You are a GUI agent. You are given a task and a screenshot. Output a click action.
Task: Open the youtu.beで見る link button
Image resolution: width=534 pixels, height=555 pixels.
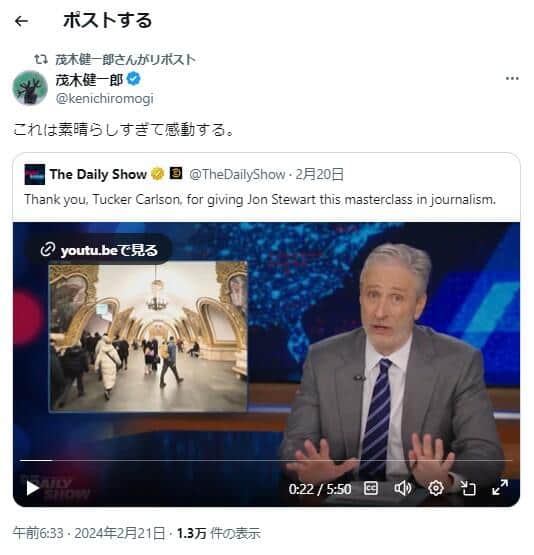coord(99,250)
